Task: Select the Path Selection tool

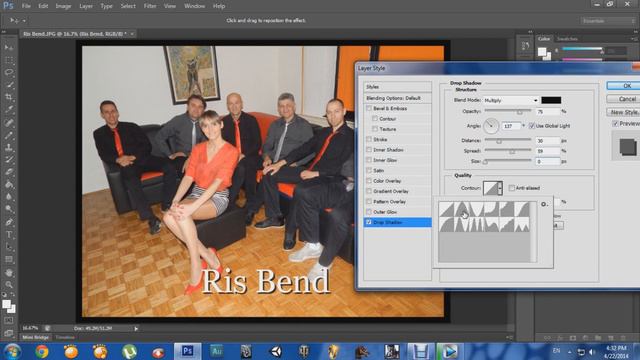Action: [9, 247]
